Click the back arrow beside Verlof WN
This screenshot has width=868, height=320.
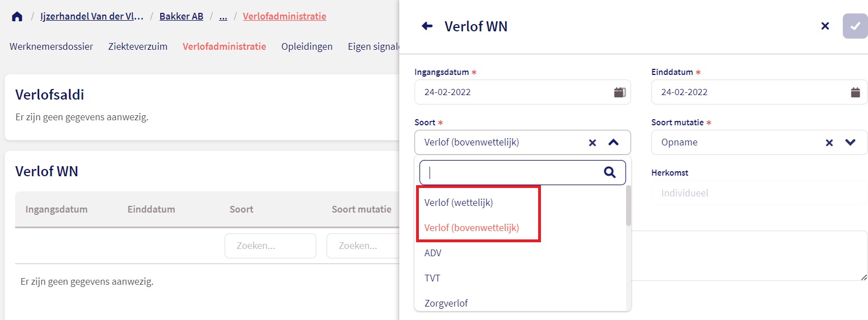point(427,26)
